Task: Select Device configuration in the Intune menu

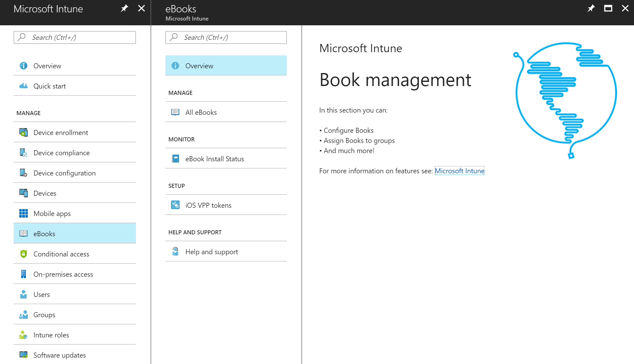Action: tap(65, 173)
